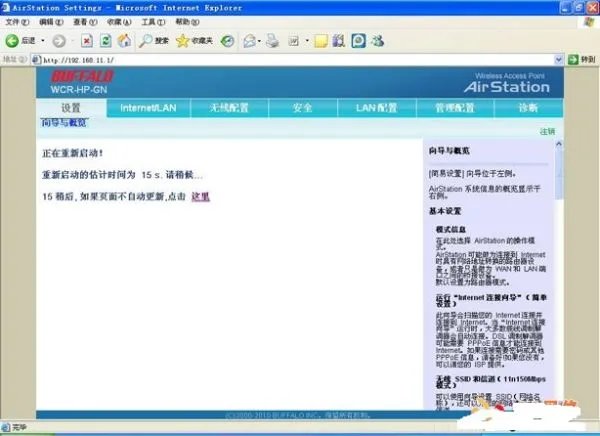The width and height of the screenshot is (600, 436).
Task: Click the AirStation logo in header
Action: [507, 87]
